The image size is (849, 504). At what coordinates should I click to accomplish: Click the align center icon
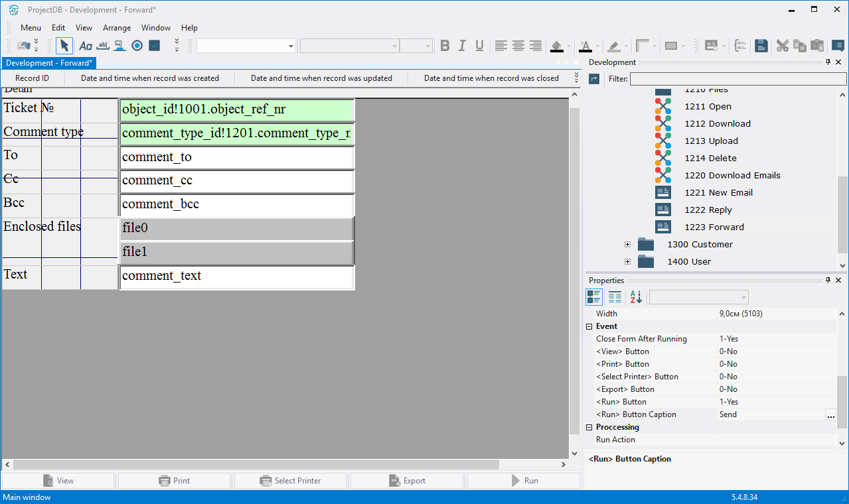coord(518,46)
